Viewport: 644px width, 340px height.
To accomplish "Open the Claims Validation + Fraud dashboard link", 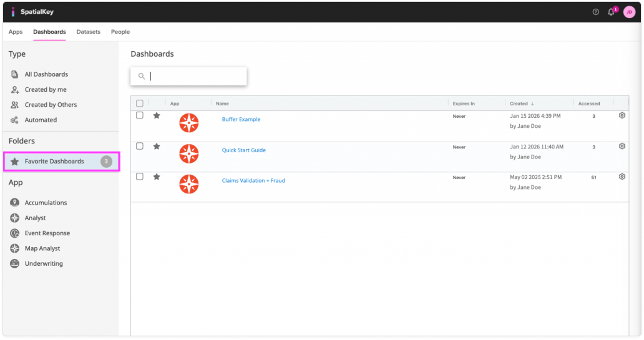I will tap(253, 181).
